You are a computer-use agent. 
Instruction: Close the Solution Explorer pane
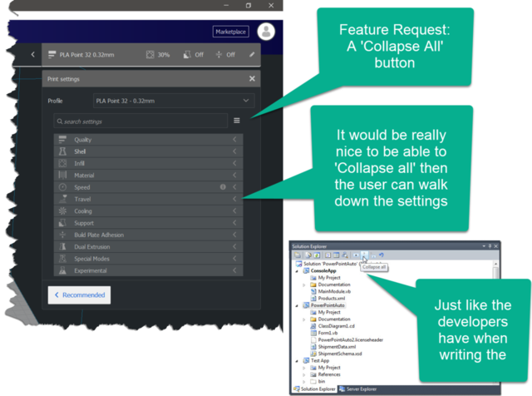[x=495, y=246]
